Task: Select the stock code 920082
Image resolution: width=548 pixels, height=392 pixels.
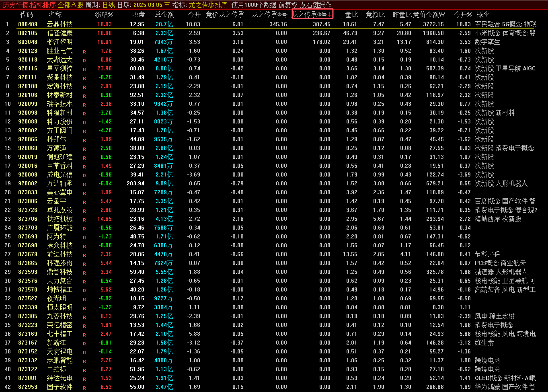Action: tap(28, 130)
